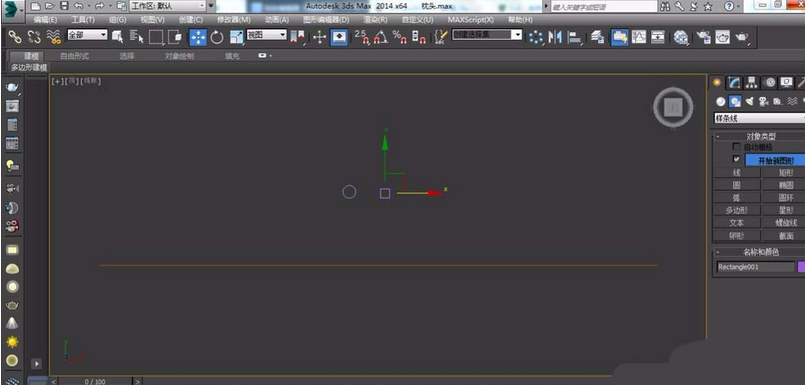Image resolution: width=805 pixels, height=385 pixels.
Task: Click the Rectangle001 object name field
Action: [x=755, y=267]
